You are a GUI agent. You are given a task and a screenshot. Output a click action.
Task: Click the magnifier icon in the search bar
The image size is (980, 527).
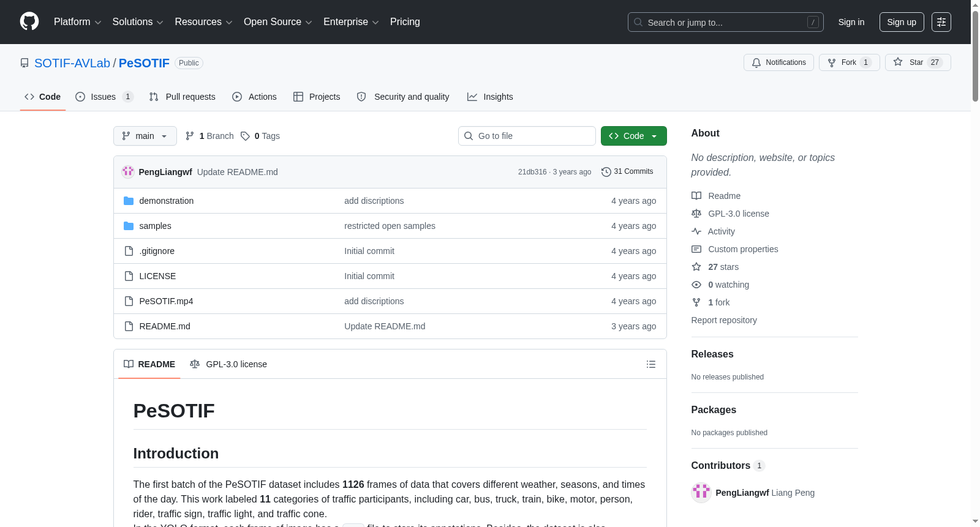click(x=638, y=22)
